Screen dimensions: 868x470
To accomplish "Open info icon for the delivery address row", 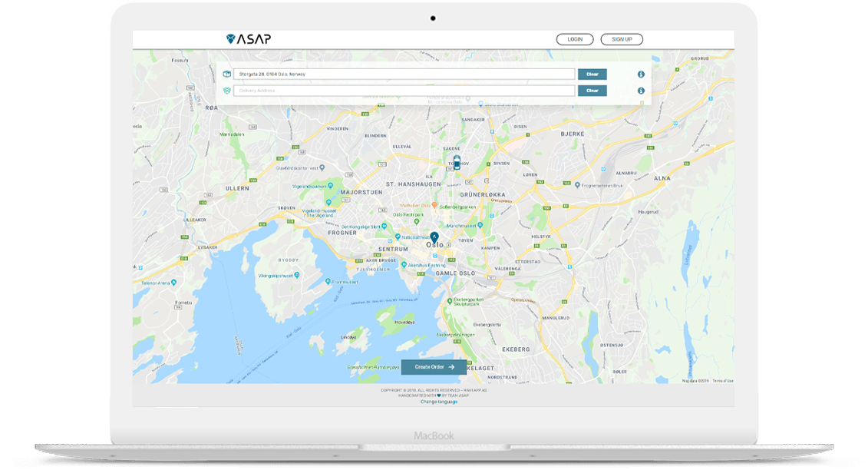I will (x=641, y=91).
